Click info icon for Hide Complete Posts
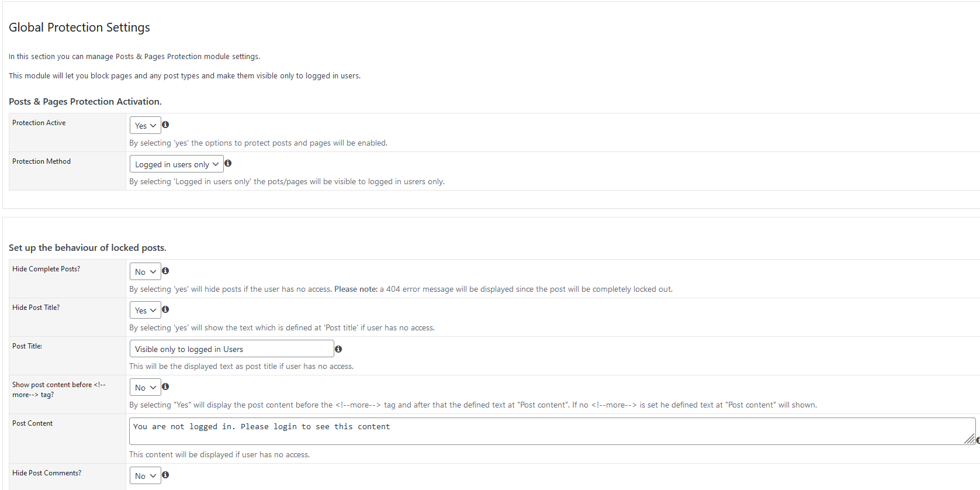The height and width of the screenshot is (490, 980). [165, 271]
